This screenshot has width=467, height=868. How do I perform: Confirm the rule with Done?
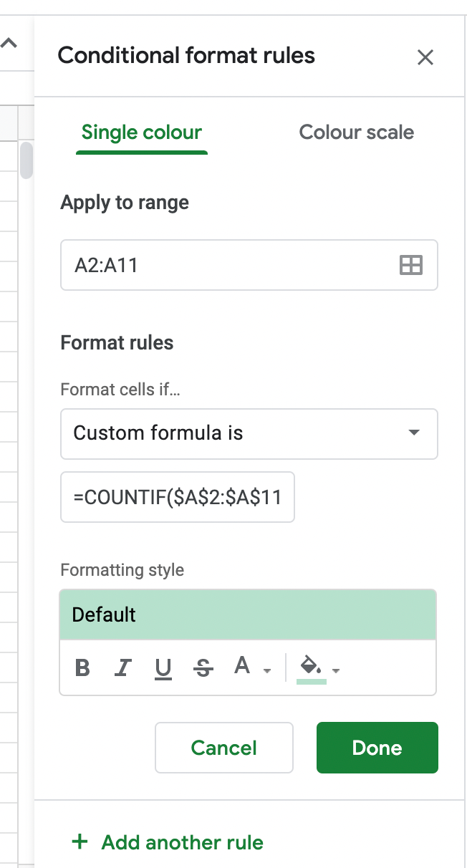tap(377, 747)
